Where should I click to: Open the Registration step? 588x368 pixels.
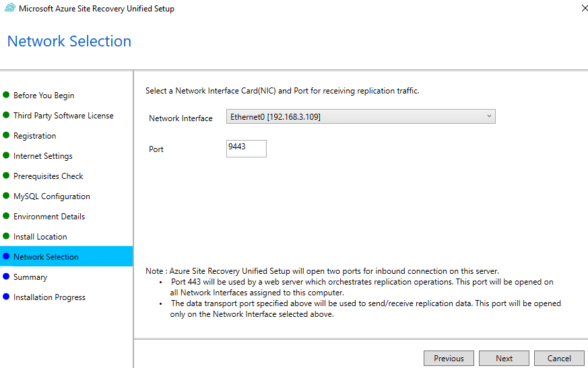(35, 136)
